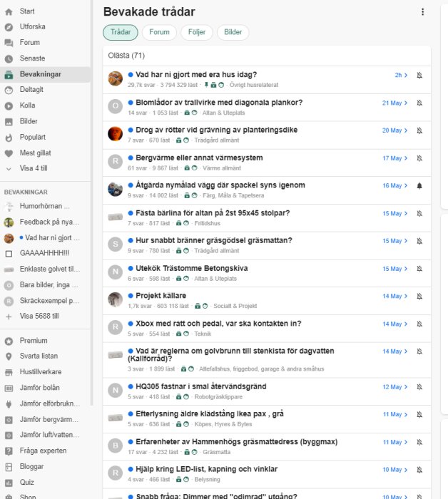The width and height of the screenshot is (448, 499).
Task: Click the Jämför bergvärme icon
Action: [9, 420]
